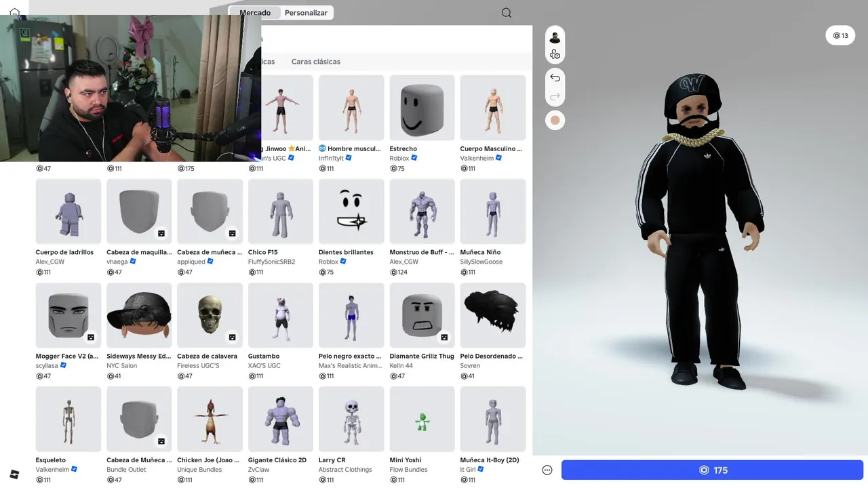Open creator link Flow Bundles
The image size is (868, 488).
[x=409, y=469]
